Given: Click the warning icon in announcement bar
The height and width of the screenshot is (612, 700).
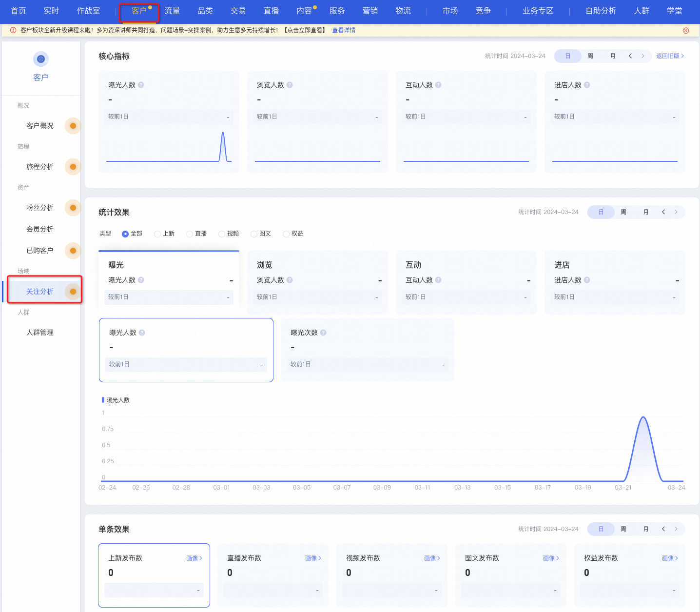Looking at the screenshot, I should 13,30.
